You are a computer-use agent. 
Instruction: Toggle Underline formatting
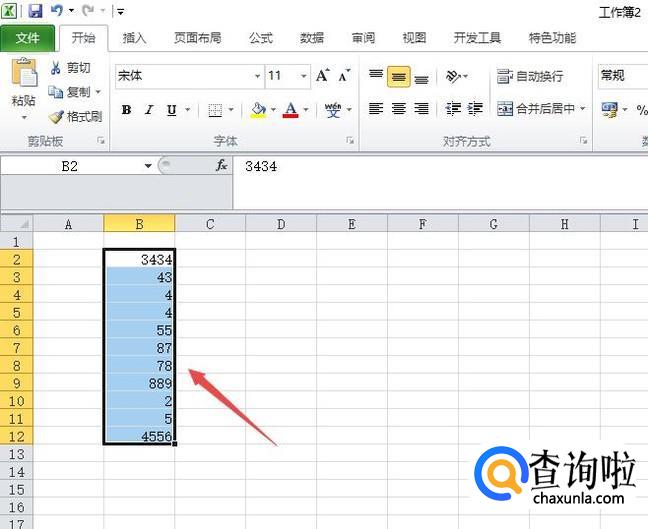point(172,110)
